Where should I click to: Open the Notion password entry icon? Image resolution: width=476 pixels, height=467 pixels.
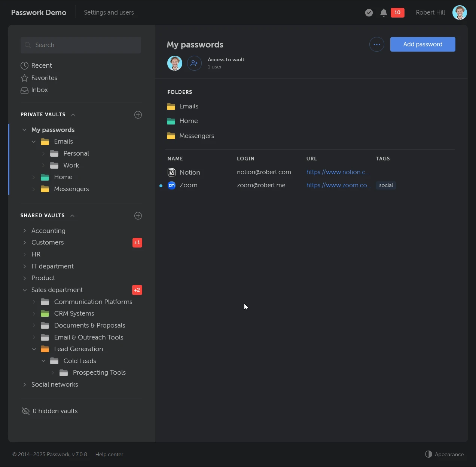click(x=171, y=172)
